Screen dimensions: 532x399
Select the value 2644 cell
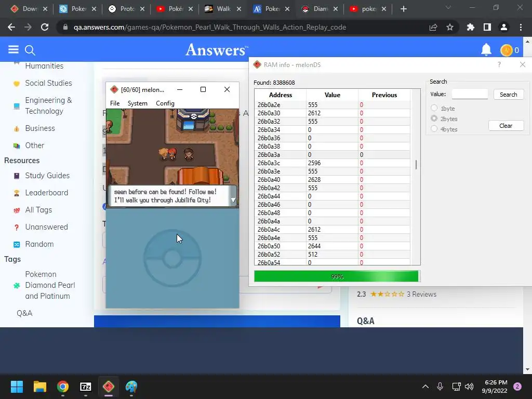332,246
